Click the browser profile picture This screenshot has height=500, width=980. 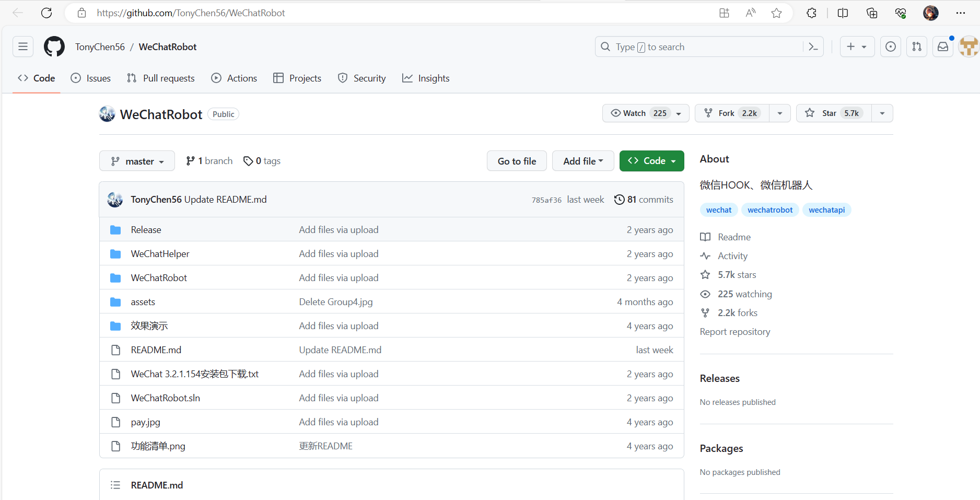click(x=930, y=13)
